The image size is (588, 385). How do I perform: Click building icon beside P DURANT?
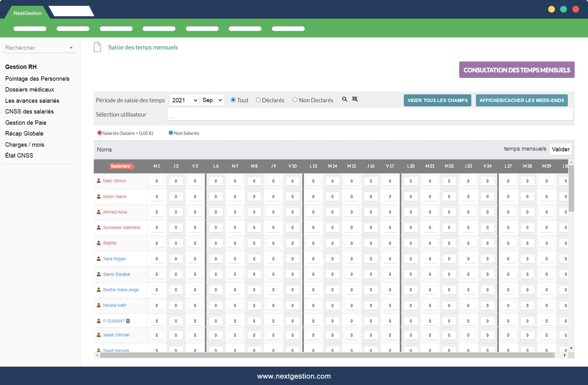pos(128,321)
